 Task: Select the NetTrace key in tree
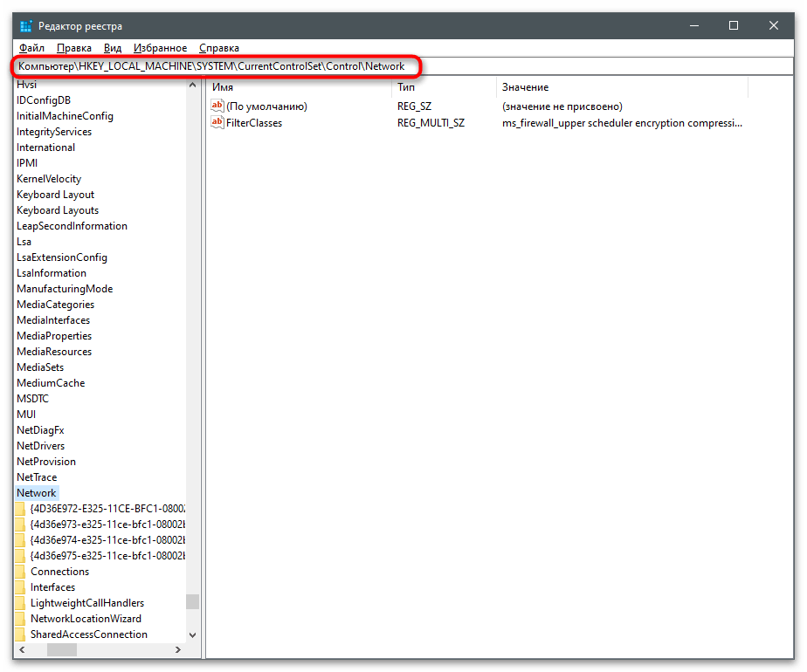pos(37,477)
